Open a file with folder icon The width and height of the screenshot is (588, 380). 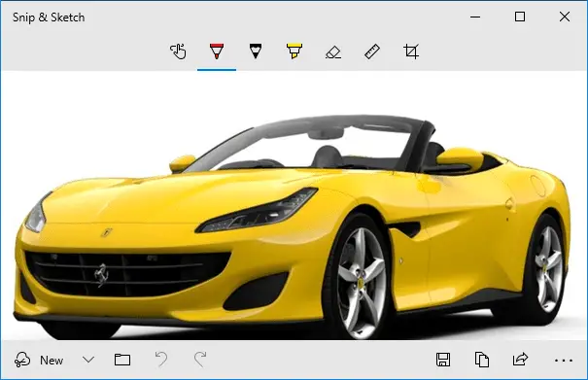click(x=122, y=361)
